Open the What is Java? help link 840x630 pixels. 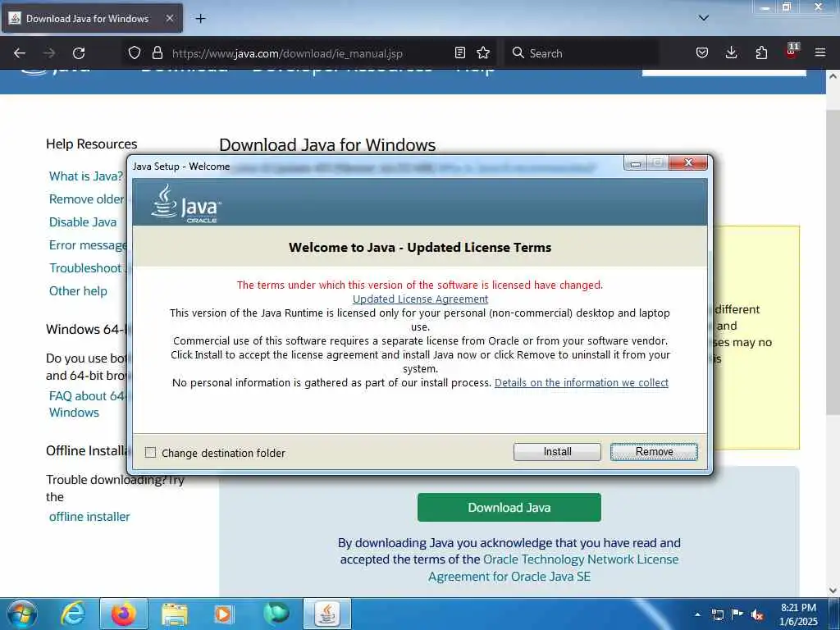(x=85, y=176)
